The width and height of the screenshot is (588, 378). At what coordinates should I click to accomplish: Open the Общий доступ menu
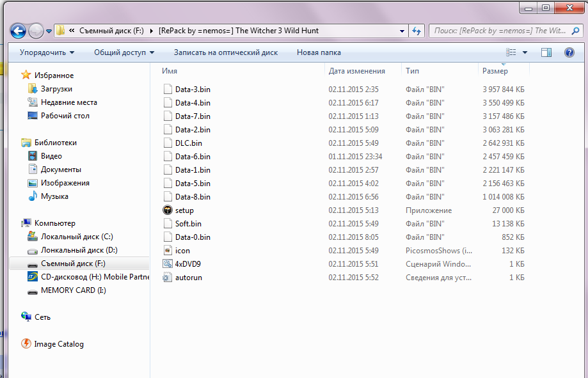click(124, 52)
